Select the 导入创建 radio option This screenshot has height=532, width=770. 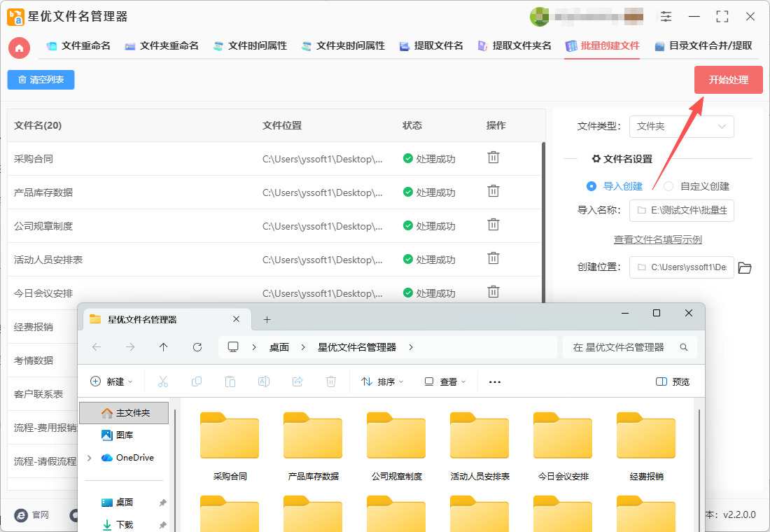[591, 186]
